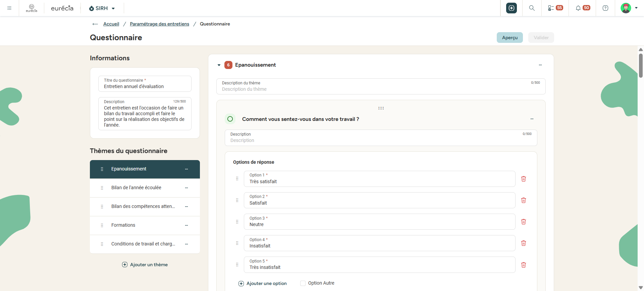Image resolution: width=644 pixels, height=291 pixels.
Task: Click the page vertical scrollbar thumb
Action: coord(641,65)
